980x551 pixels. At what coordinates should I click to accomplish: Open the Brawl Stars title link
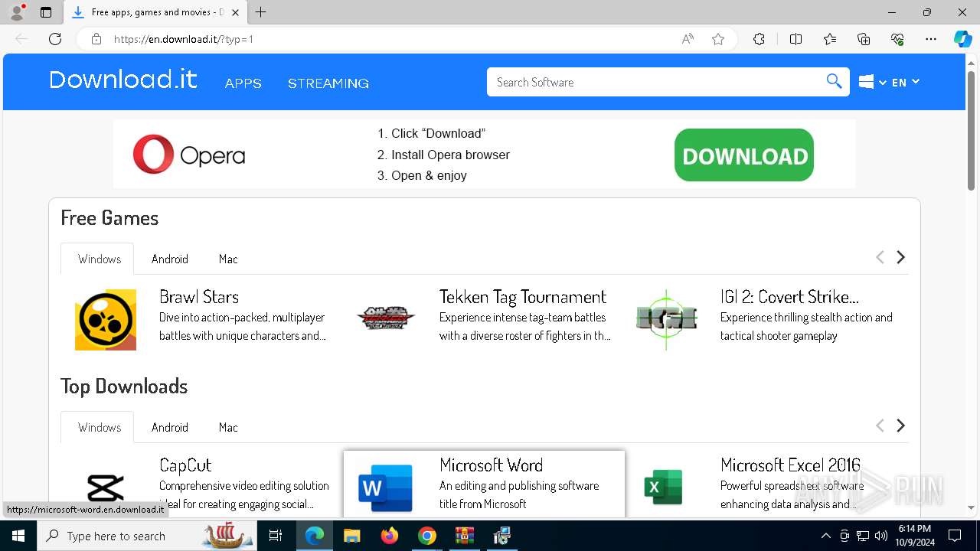199,297
